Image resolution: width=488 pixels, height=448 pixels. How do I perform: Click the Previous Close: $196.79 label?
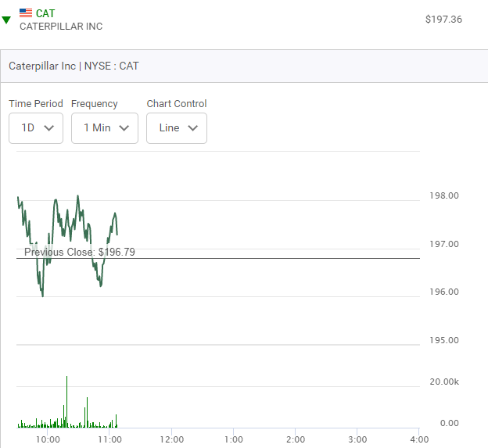80,252
